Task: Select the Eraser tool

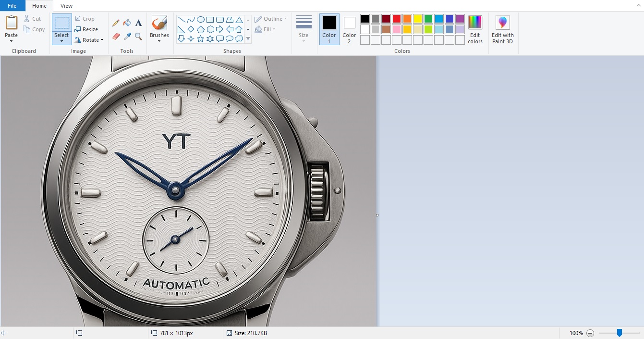Action: coord(116,37)
